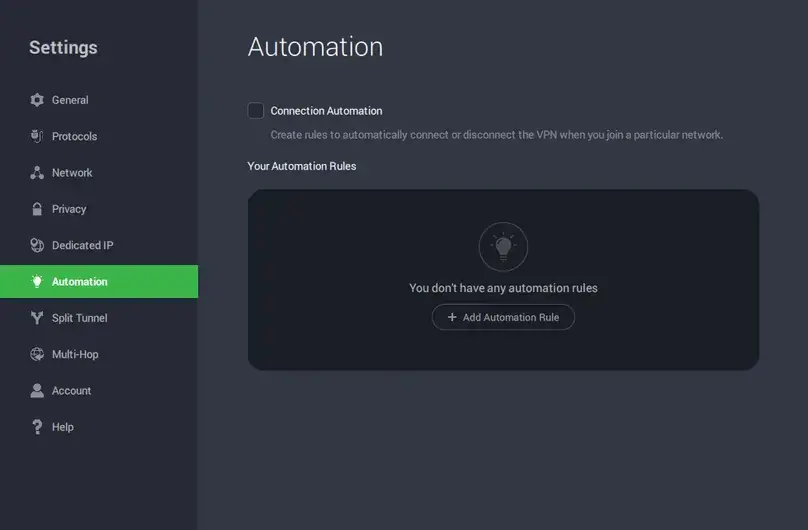Go to the Account tab
Screen dimensions: 808x530
tap(99, 390)
